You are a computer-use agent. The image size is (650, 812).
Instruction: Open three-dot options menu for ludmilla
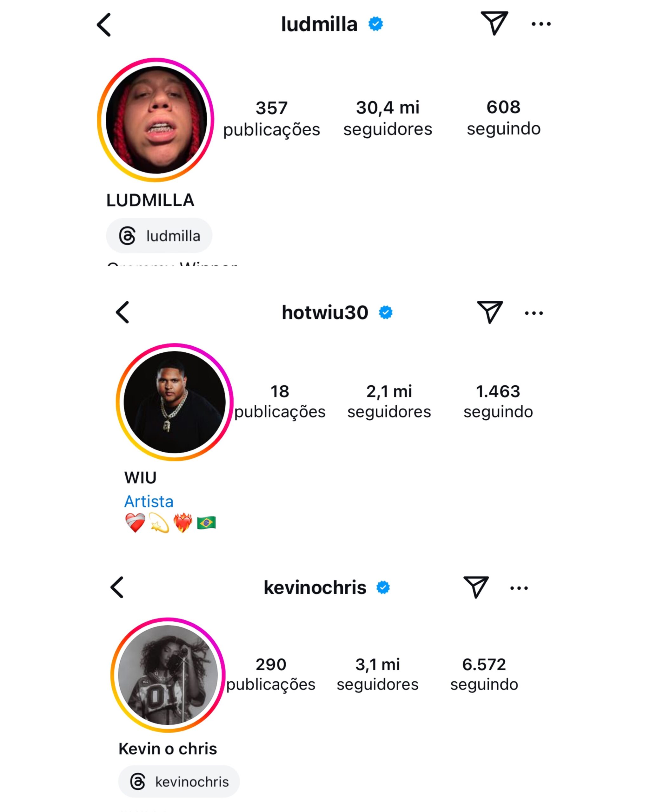pyautogui.click(x=541, y=24)
